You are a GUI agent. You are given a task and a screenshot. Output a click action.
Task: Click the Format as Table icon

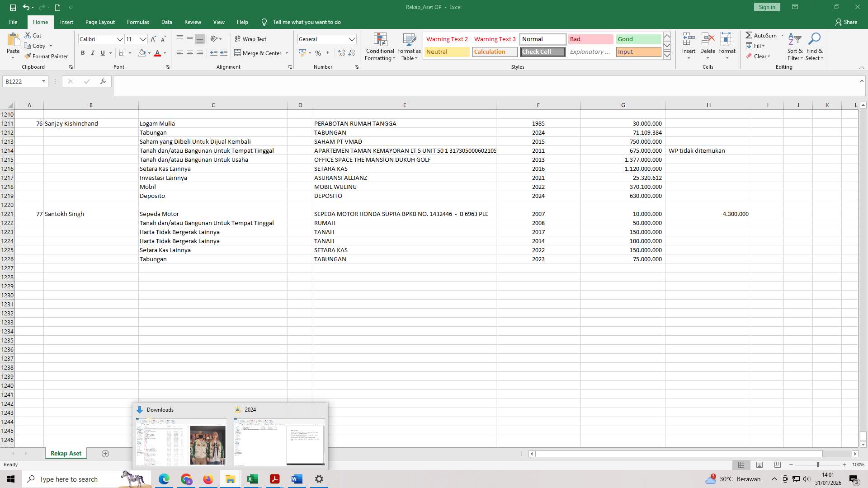point(409,47)
